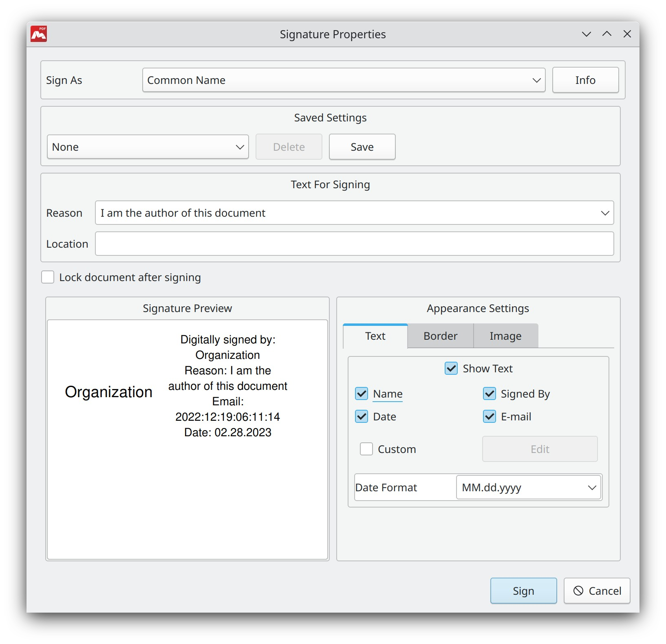Click the Signature Preview heading
This screenshot has width=666, height=644.
coord(187,308)
